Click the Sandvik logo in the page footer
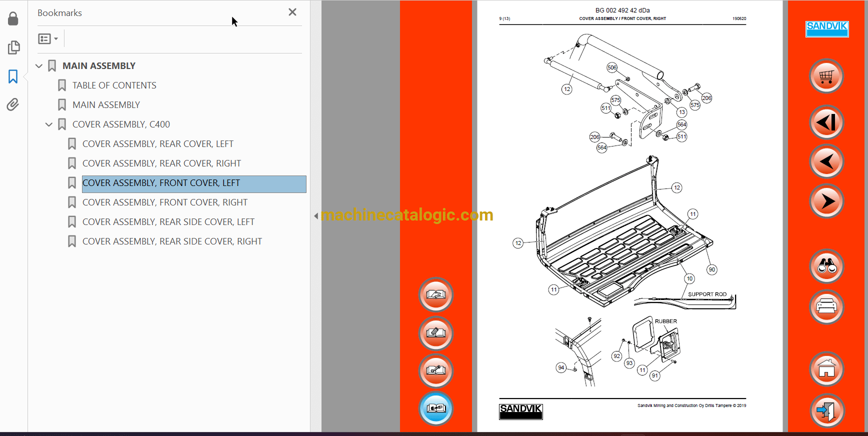The image size is (868, 436). tap(521, 411)
